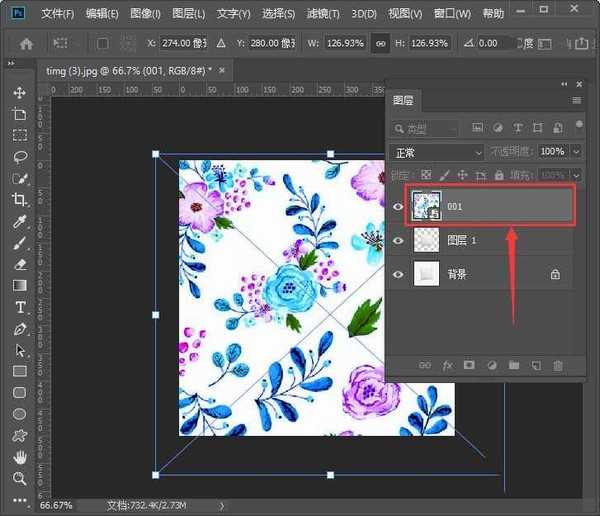Screen dimensions: 600x516
Task: Open the 正常 blend mode dropdown
Action: pos(436,152)
